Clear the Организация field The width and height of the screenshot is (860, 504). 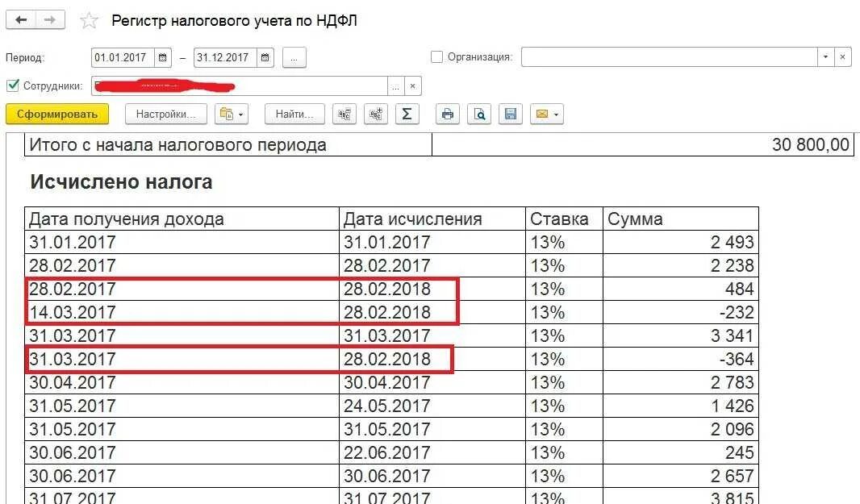tap(842, 57)
